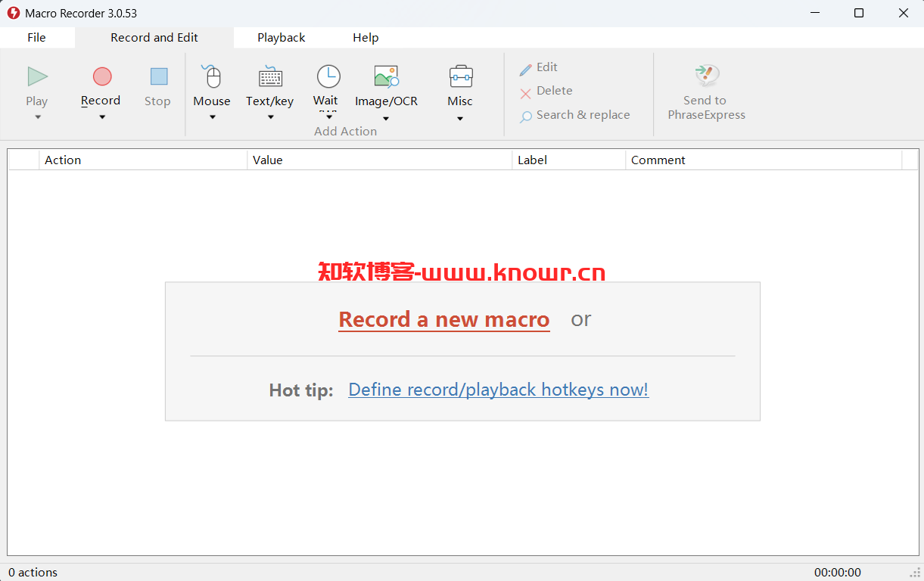Click the green Play macro icon
Viewport: 924px width, 581px height.
click(37, 76)
